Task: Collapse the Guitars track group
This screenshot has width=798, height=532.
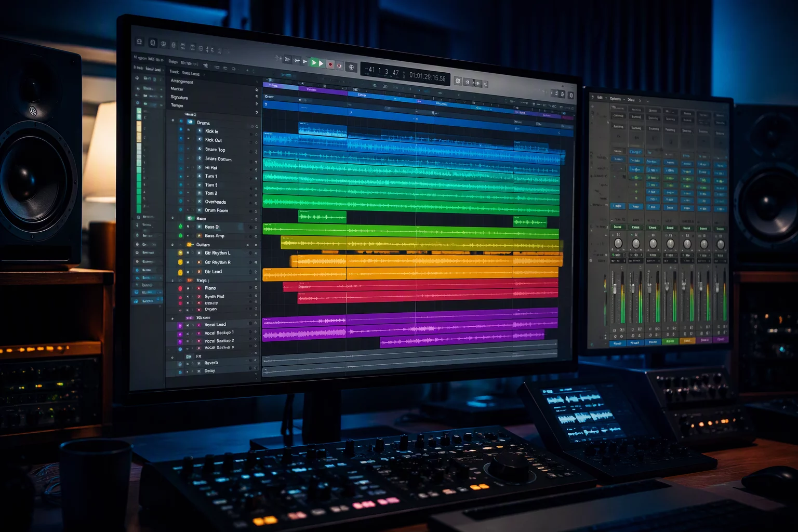Action: pyautogui.click(x=172, y=244)
